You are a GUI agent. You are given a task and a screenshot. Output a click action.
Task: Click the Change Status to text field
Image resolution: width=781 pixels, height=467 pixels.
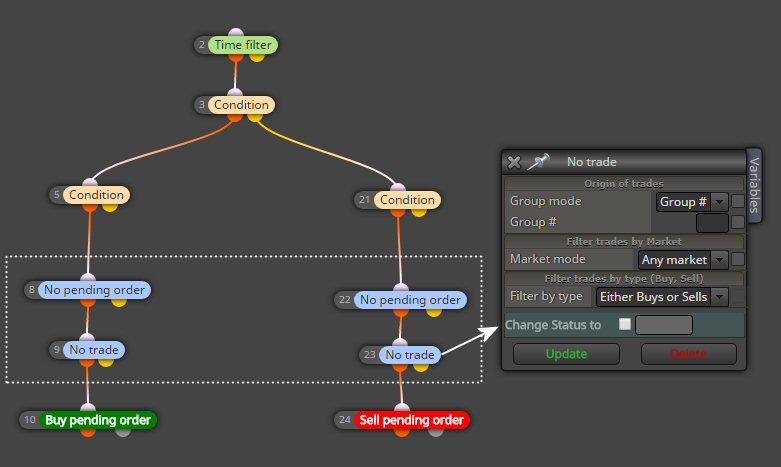(664, 325)
